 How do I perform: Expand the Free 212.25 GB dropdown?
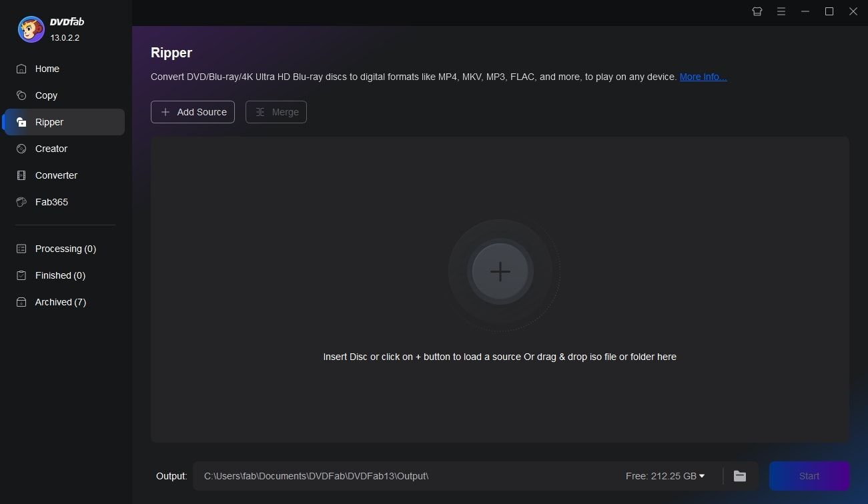(665, 476)
